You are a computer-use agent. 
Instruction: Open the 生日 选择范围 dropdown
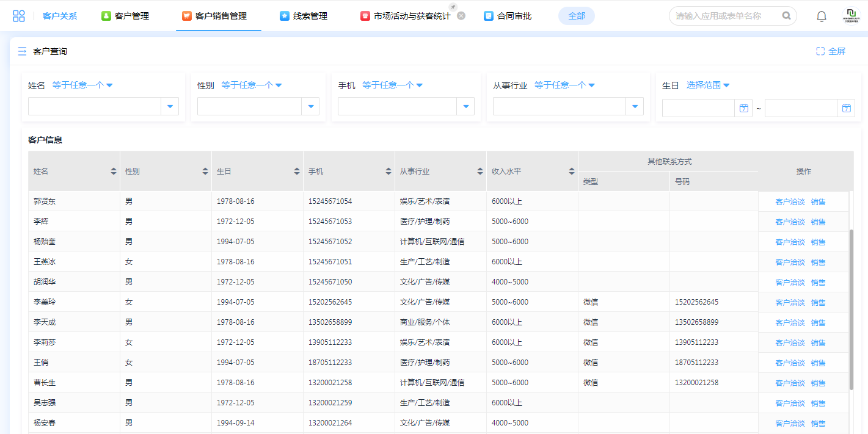[708, 85]
